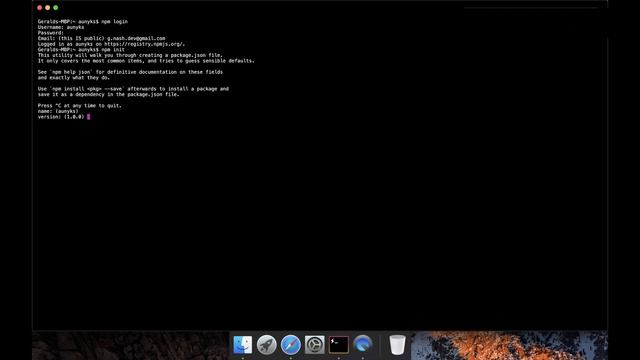Click 'This utility will walk you through' line
This screenshot has width=640, height=360.
(130, 55)
